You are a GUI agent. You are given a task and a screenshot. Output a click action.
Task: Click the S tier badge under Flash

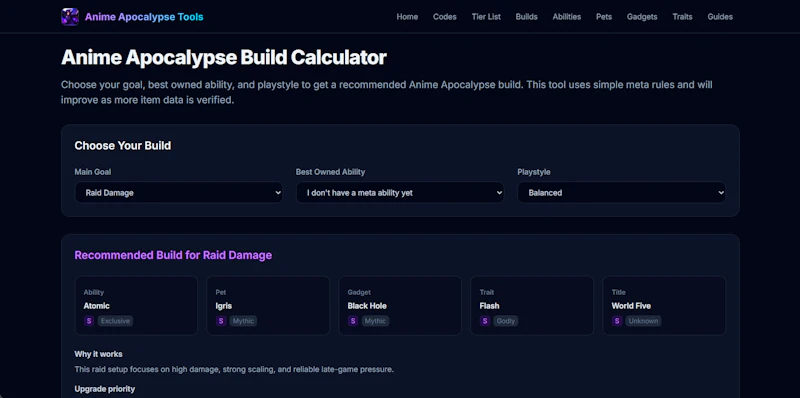pos(485,321)
